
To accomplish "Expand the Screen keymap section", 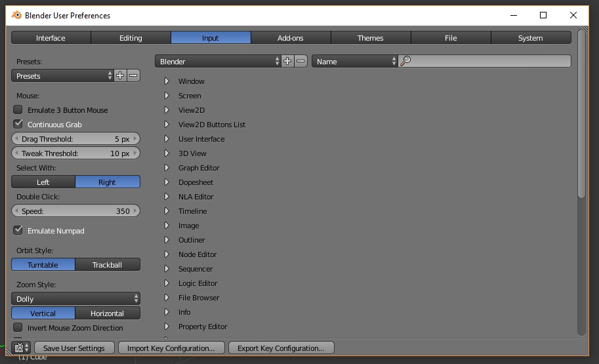I will tap(167, 96).
